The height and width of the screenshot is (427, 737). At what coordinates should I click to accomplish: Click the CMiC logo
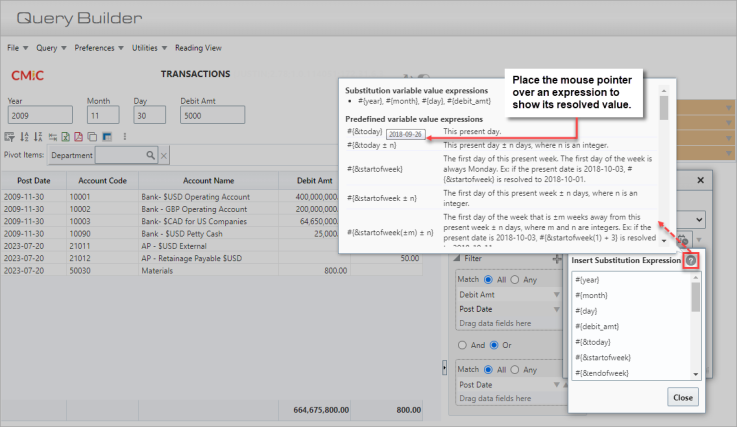click(27, 75)
